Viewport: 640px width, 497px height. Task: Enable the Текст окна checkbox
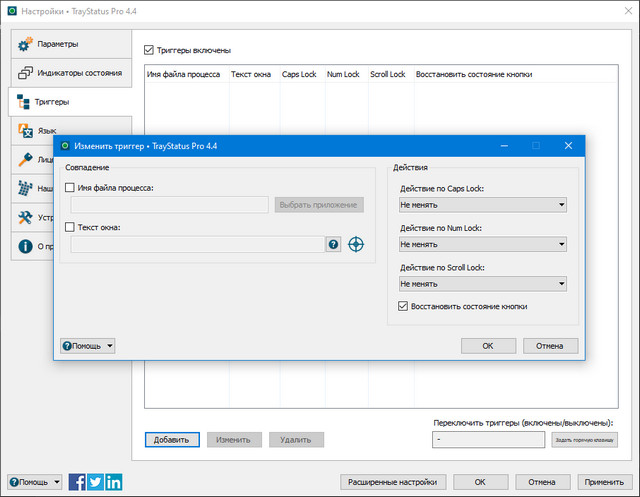click(x=70, y=227)
